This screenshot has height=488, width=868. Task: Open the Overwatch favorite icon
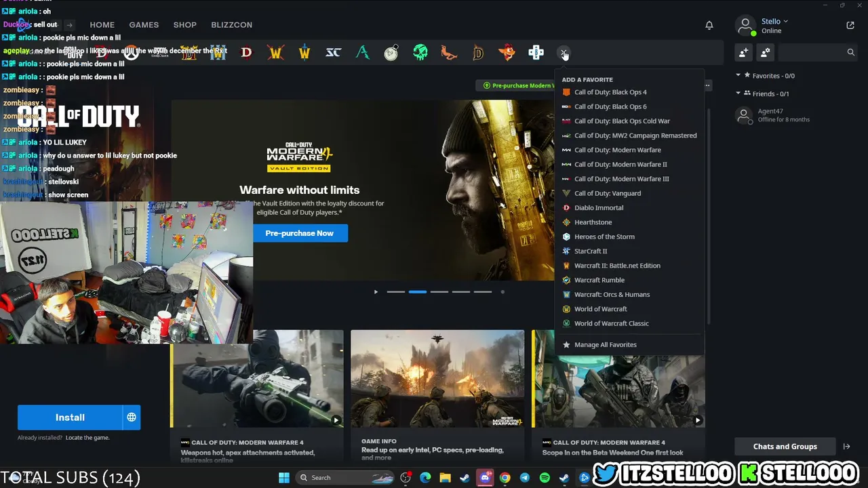131,52
